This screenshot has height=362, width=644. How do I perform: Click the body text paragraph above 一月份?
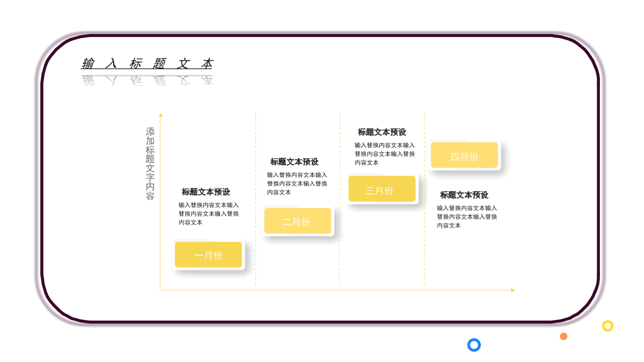tap(208, 214)
